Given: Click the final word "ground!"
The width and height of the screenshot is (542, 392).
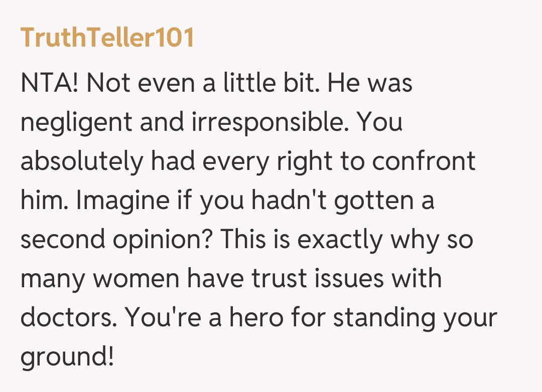Looking at the screenshot, I should click(x=67, y=357).
